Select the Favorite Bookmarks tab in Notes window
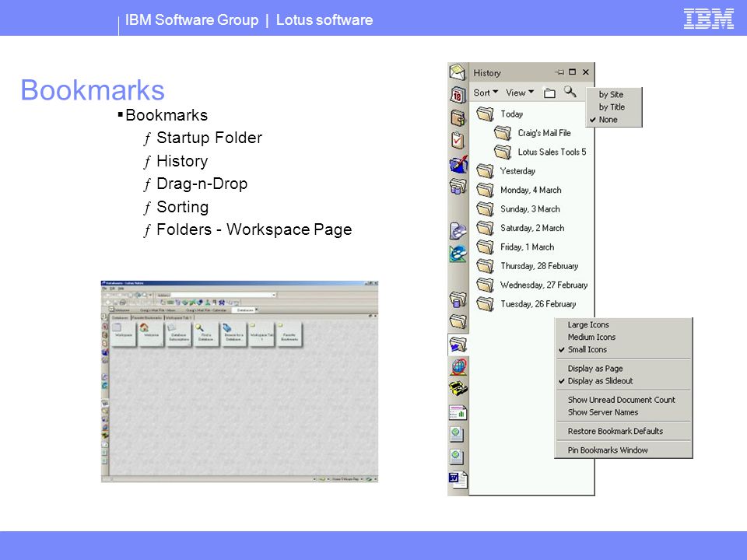The width and height of the screenshot is (747, 560). (x=147, y=317)
